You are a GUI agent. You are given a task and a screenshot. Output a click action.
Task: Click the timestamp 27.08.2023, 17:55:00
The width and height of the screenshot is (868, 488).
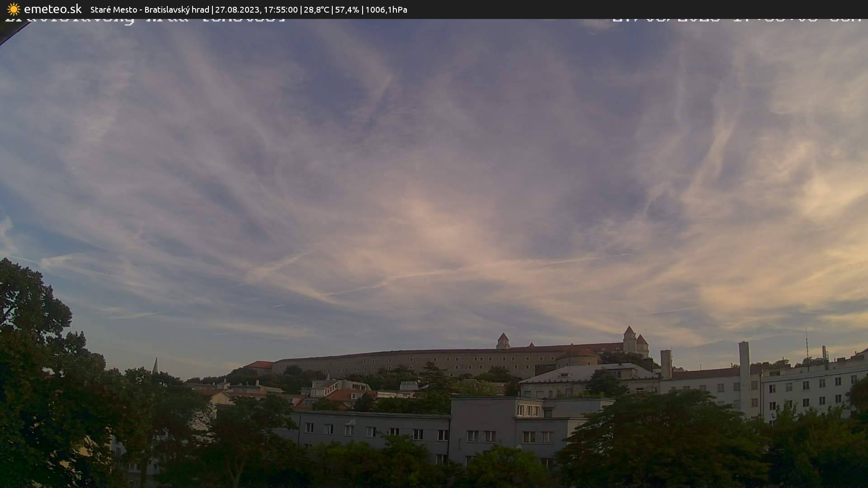click(256, 9)
